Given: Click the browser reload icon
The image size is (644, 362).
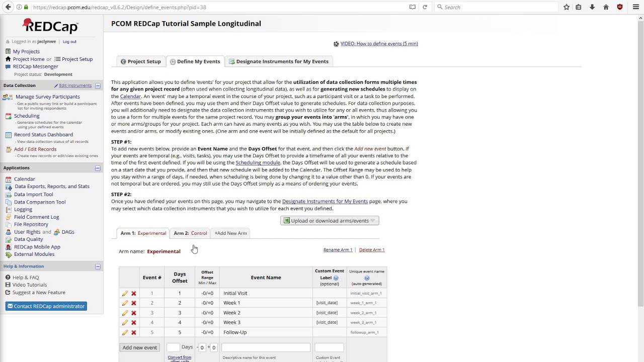Looking at the screenshot, I should (x=425, y=7).
